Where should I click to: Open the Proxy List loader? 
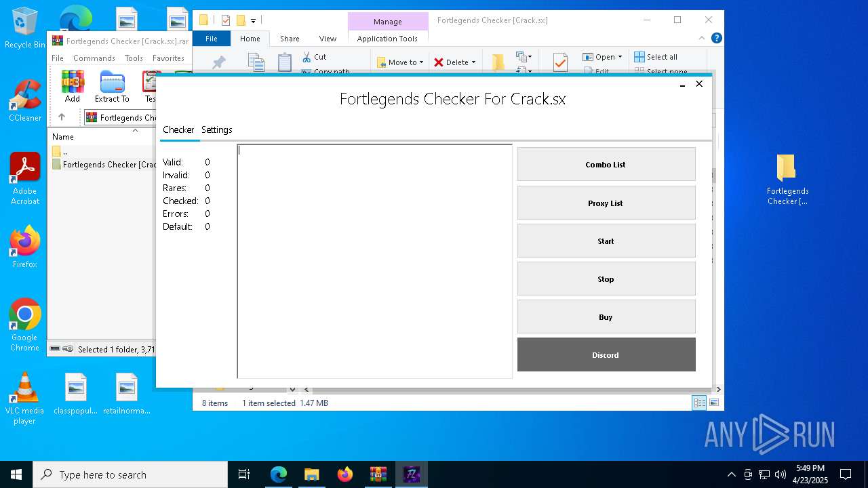606,203
